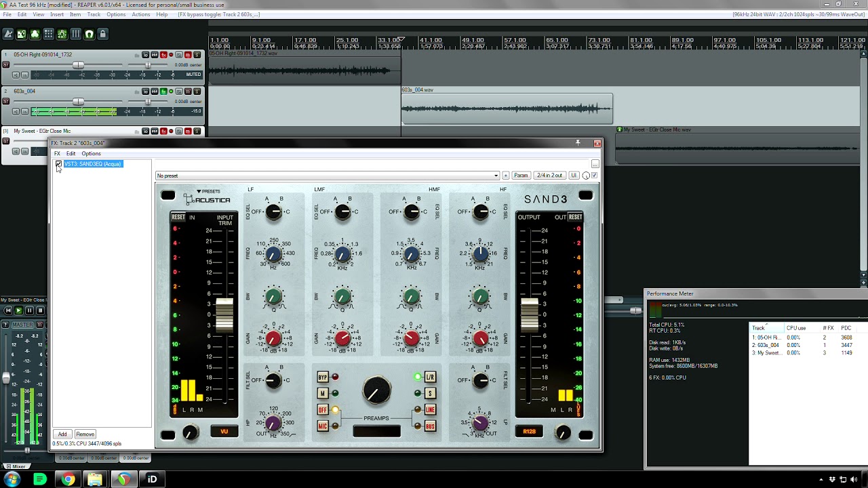Screen dimensions: 868x488
Task: Solo track 603s_004
Action: pyautogui.click(x=197, y=91)
